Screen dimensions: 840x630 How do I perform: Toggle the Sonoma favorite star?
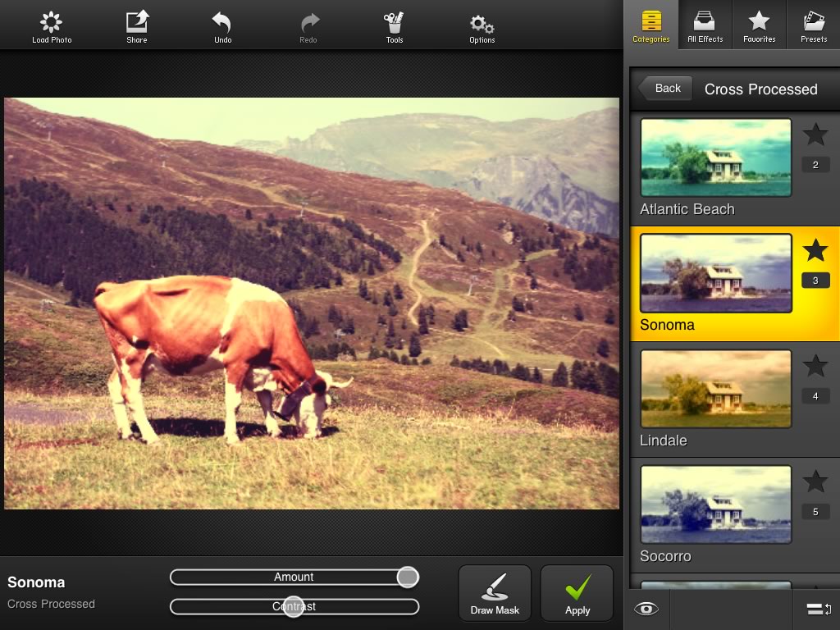pos(815,250)
